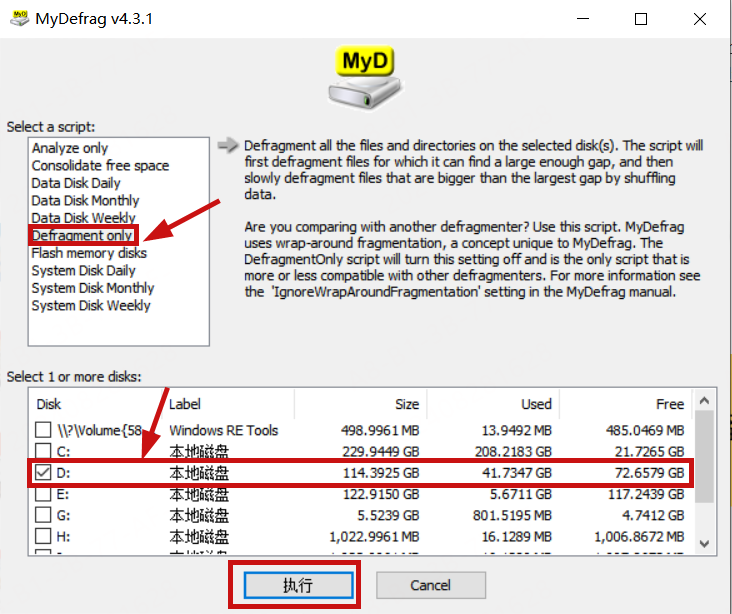Click the 执行 (Run) button

pos(298,585)
